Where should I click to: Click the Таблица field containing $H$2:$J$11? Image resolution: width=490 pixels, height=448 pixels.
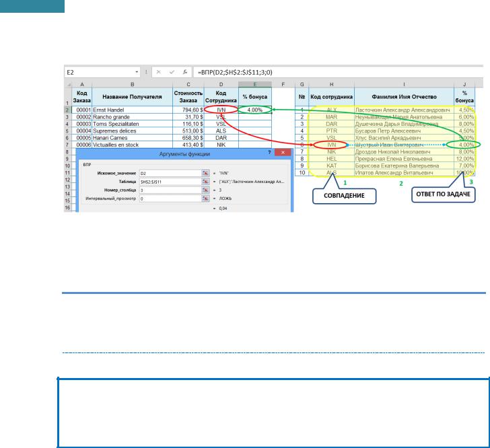click(171, 182)
